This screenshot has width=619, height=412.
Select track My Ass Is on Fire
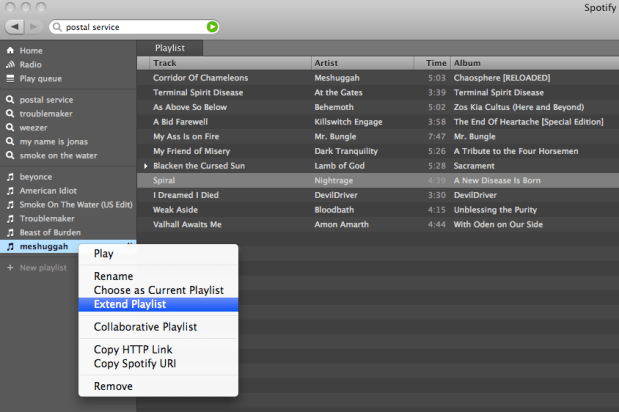tap(186, 137)
